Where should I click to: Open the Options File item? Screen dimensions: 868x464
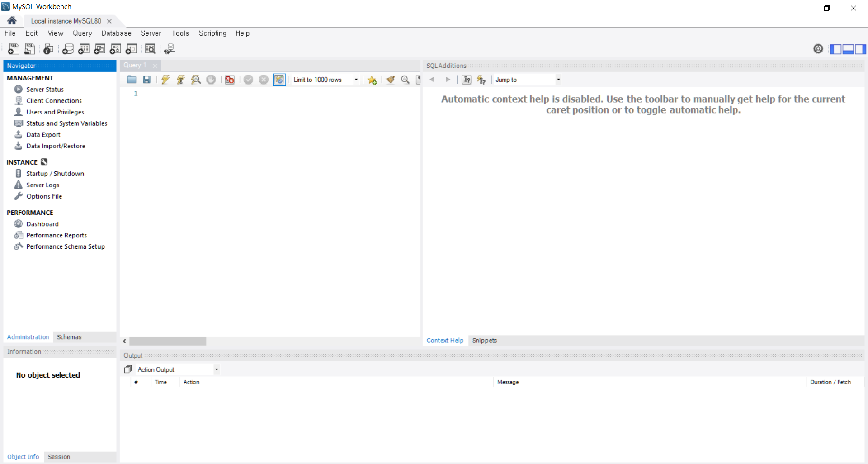point(44,196)
